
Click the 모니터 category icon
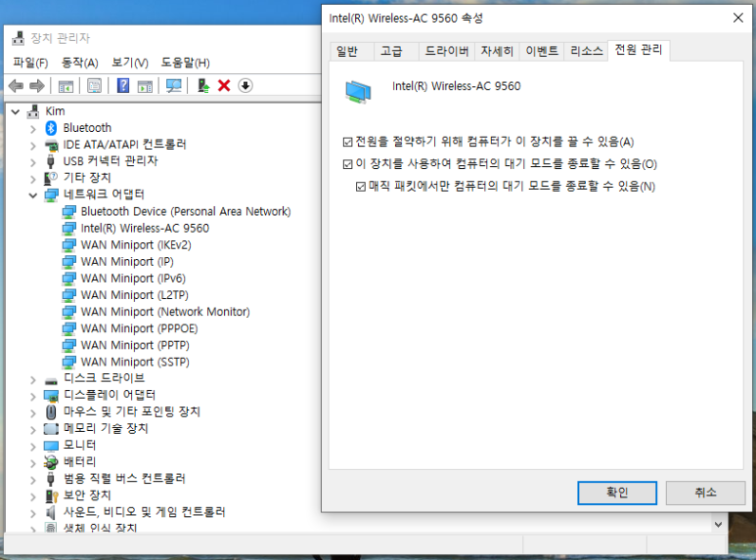pyautogui.click(x=51, y=446)
